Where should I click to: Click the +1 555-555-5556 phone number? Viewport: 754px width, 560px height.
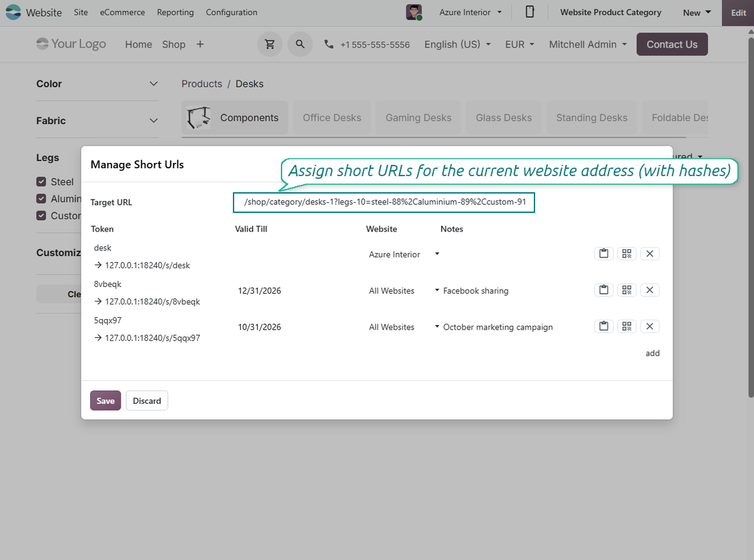click(x=375, y=45)
